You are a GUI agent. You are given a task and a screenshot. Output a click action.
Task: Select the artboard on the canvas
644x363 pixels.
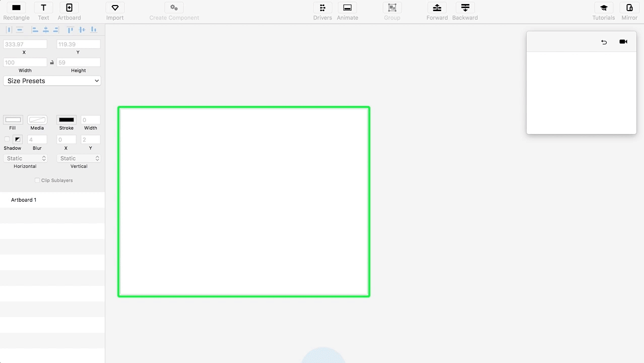pyautogui.click(x=244, y=202)
